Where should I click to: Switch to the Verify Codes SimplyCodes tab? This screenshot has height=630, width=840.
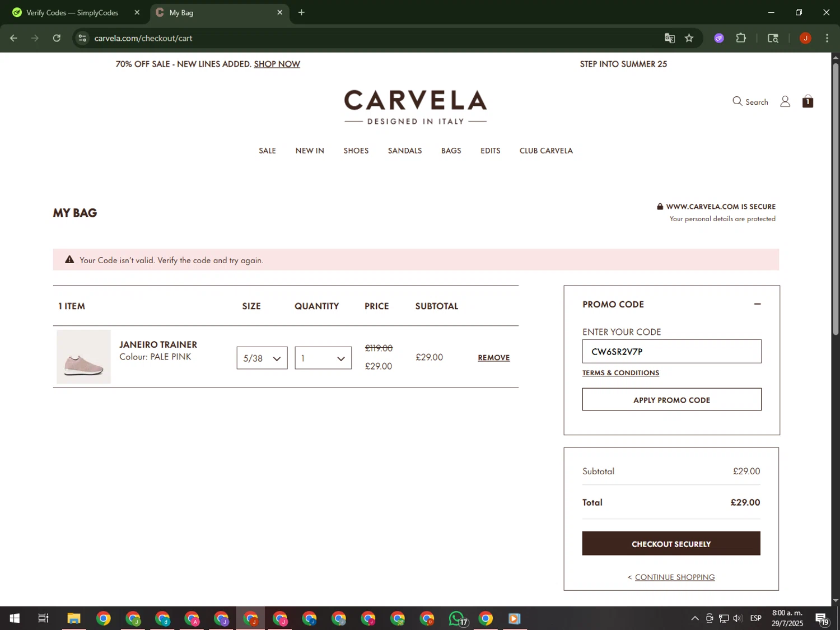point(73,12)
